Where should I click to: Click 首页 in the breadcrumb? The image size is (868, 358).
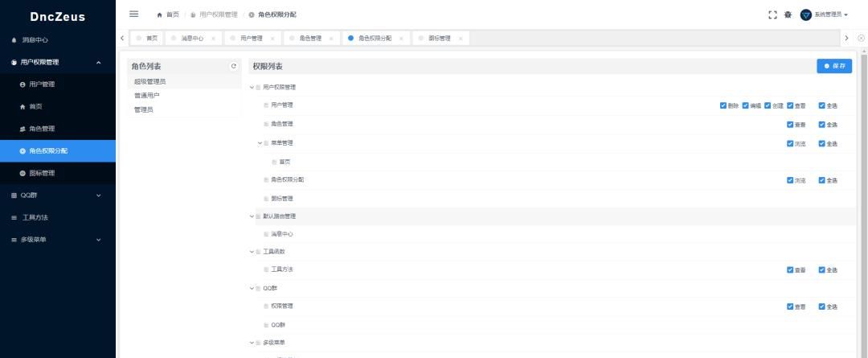pyautogui.click(x=173, y=15)
